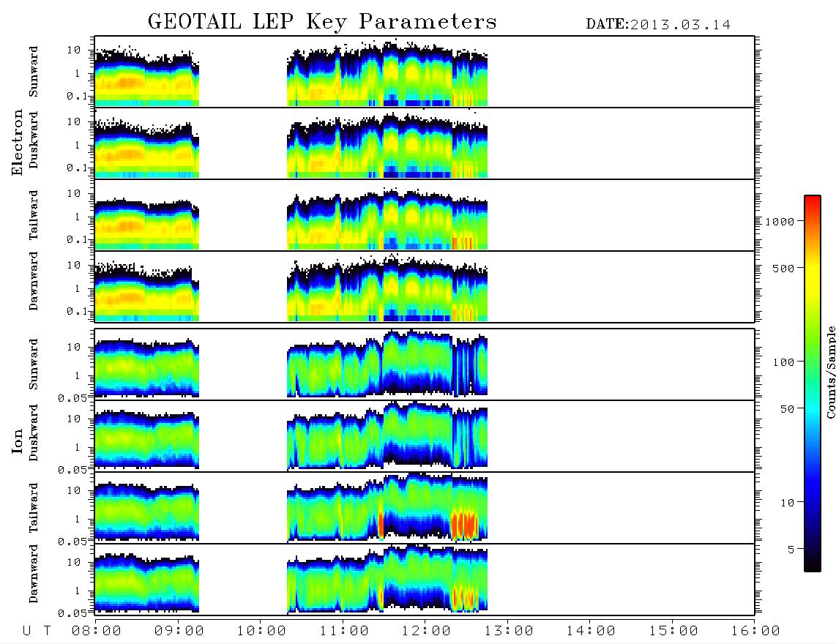Screen dimensions: 836x644
Task: Click the "10:00" time tick label
Action: click(262, 632)
